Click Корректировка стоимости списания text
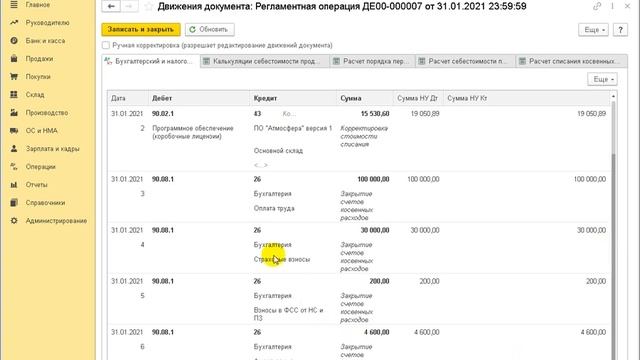640x360 pixels. point(364,136)
